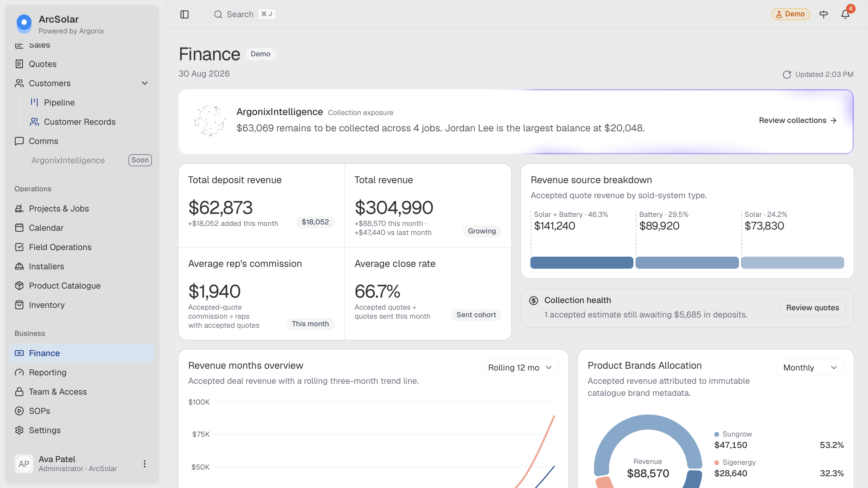
Task: Toggle the Demo mode badge in top bar
Action: click(x=791, y=14)
